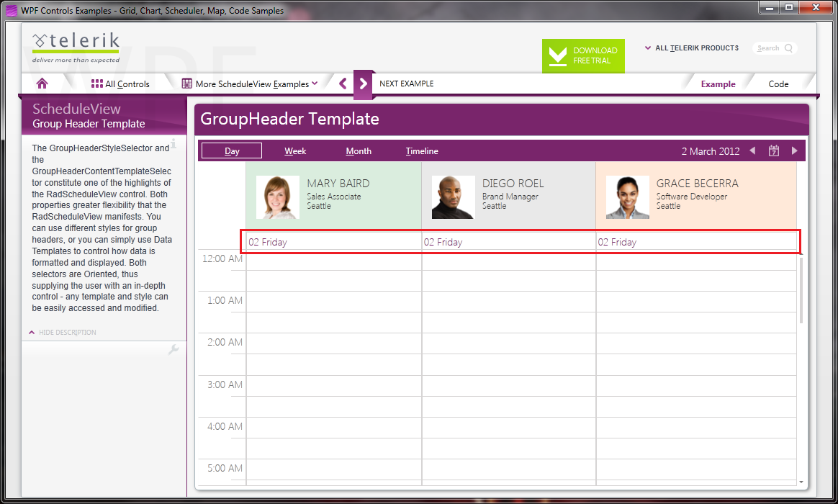Click Grace Becerra's photo
The width and height of the screenshot is (838, 504).
(628, 197)
